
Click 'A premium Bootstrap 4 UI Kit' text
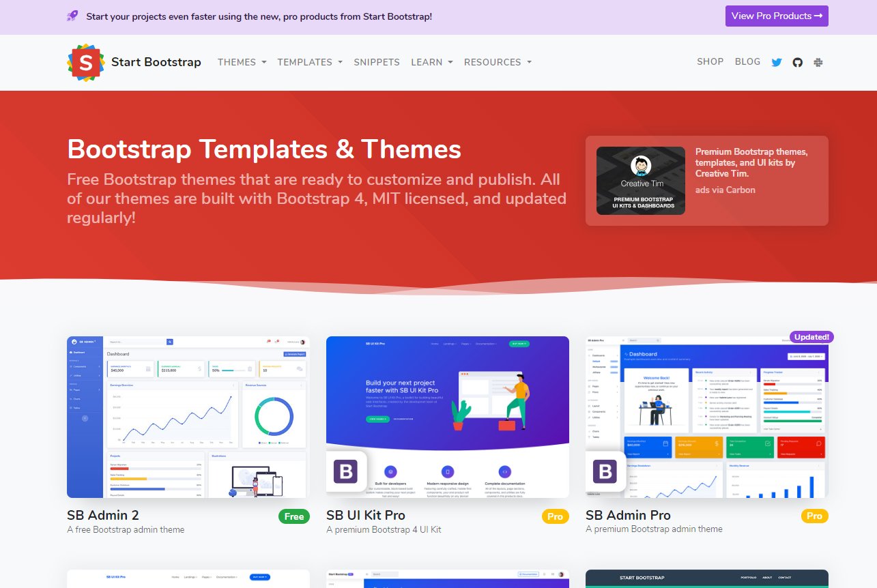(384, 529)
